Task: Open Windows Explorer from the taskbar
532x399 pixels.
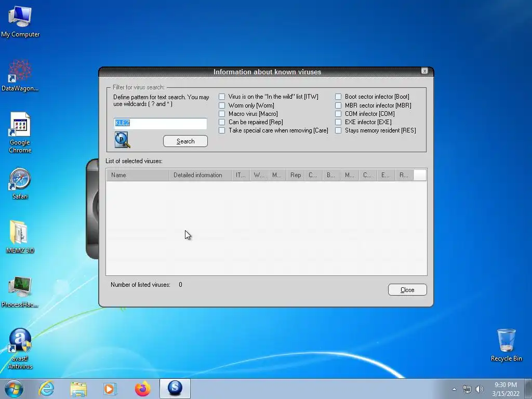Action: 78,389
